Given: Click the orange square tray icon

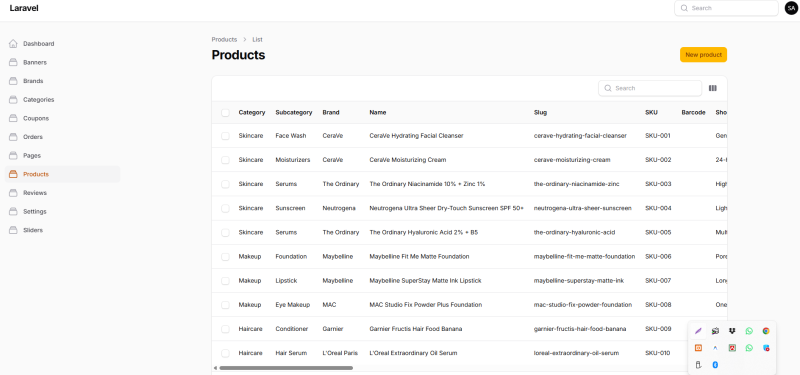Looking at the screenshot, I should 698,348.
